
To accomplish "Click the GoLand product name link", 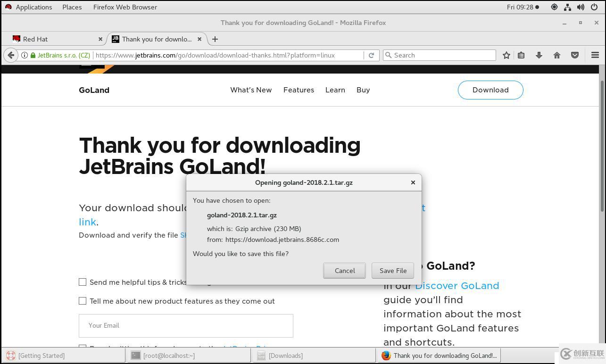I will pos(94,90).
